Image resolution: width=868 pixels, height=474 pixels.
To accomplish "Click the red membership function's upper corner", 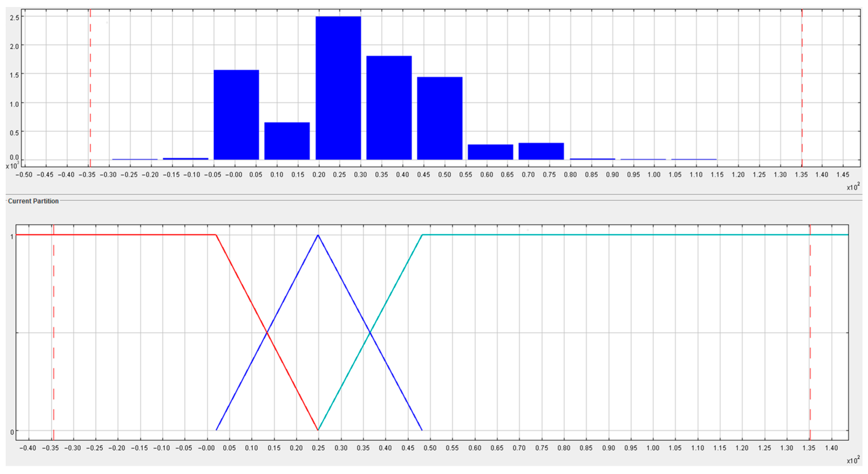I will click(x=216, y=235).
